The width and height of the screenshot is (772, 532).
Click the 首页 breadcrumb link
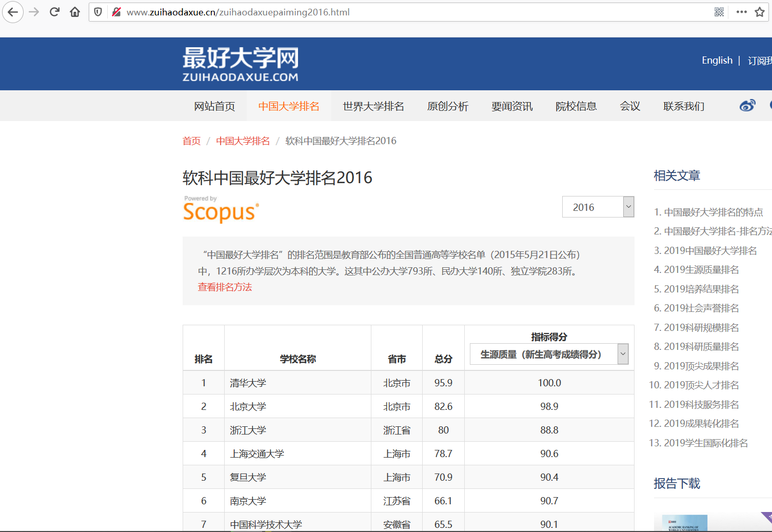tap(191, 141)
